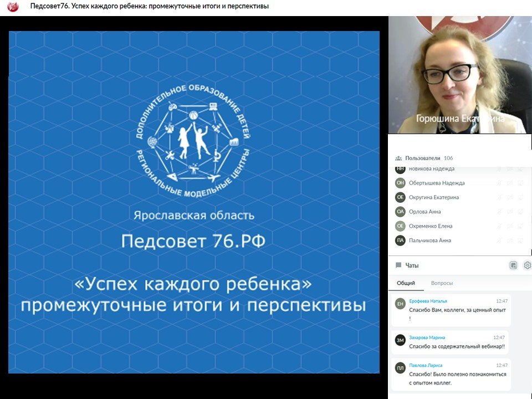Image resolution: width=532 pixels, height=399 pixels.
Task: Toggle camera icon for Округина Екатерина
Action: point(510,197)
